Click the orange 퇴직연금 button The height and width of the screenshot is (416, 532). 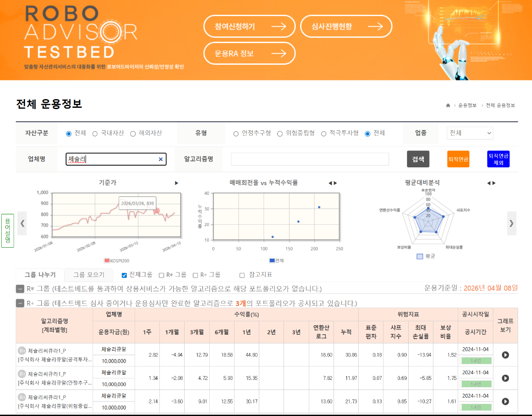point(458,159)
